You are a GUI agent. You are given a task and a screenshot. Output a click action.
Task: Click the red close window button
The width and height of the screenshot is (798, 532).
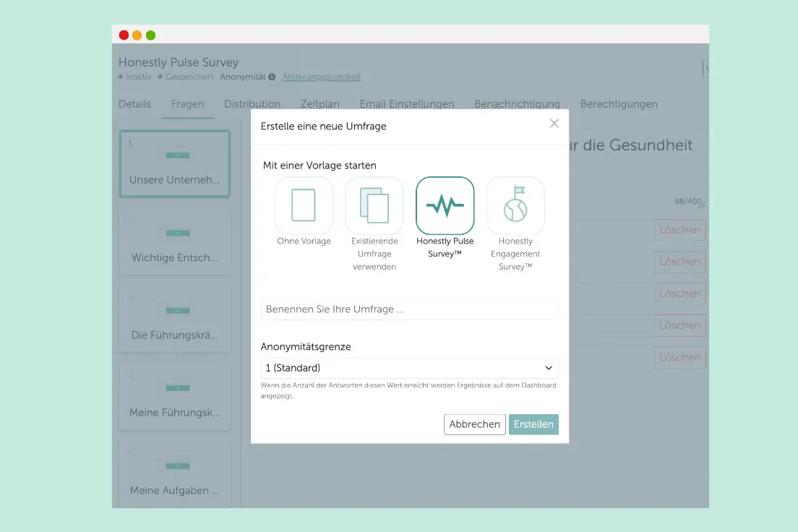(x=124, y=35)
